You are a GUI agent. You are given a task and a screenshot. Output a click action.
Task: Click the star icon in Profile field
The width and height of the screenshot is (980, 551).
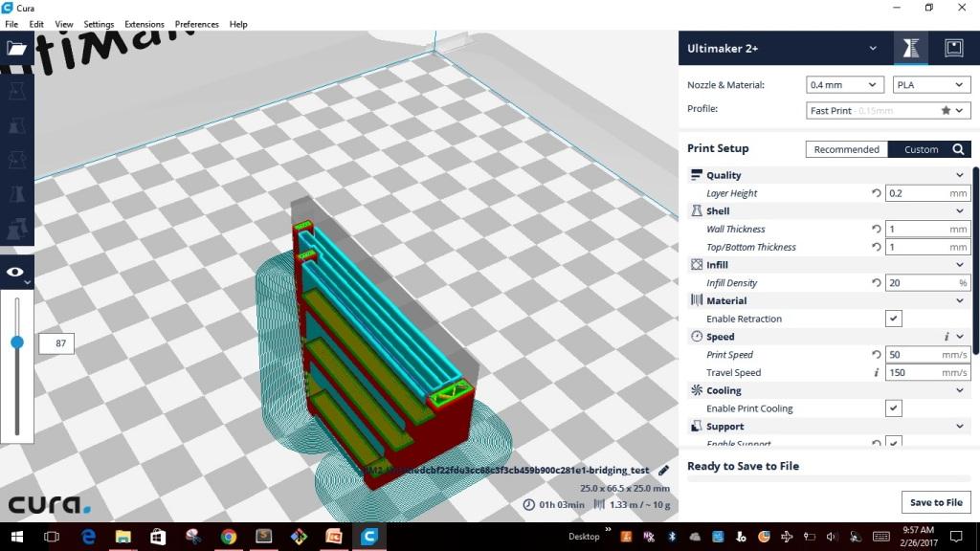point(946,111)
